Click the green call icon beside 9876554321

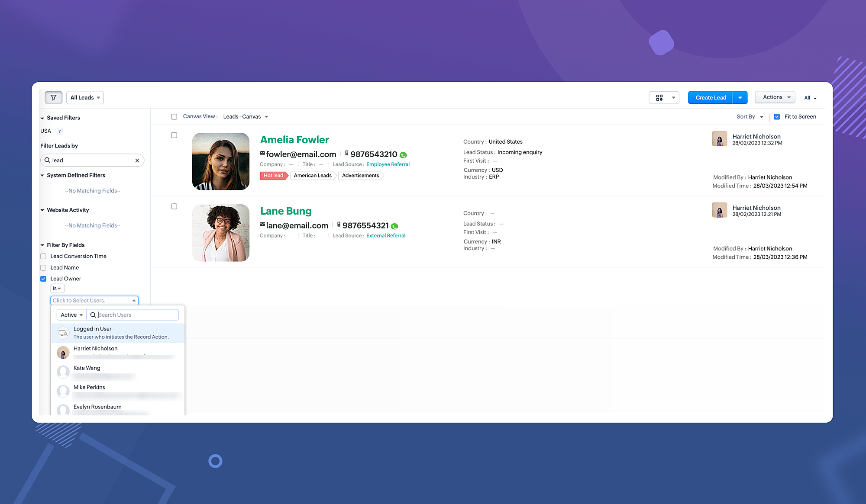394,226
